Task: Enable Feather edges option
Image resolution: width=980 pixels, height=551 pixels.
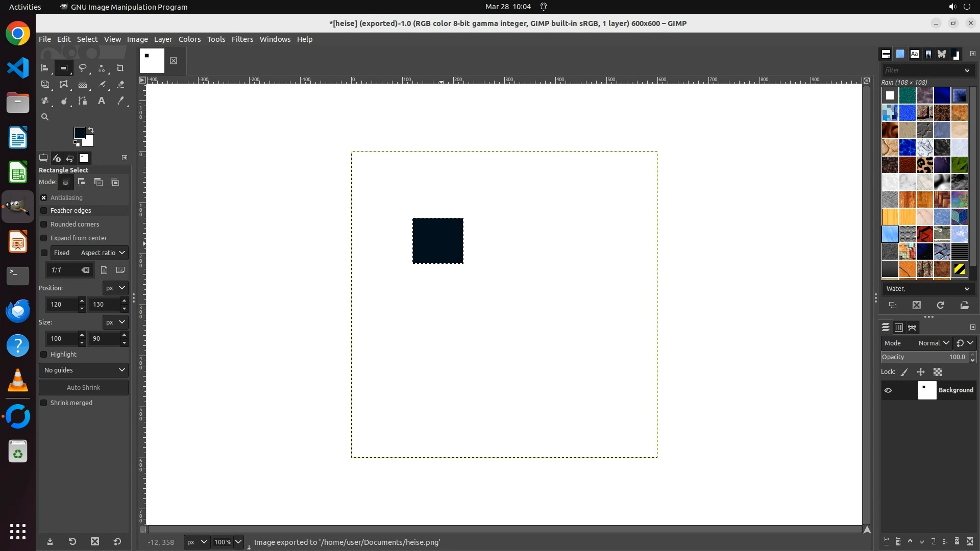Action: click(x=44, y=211)
